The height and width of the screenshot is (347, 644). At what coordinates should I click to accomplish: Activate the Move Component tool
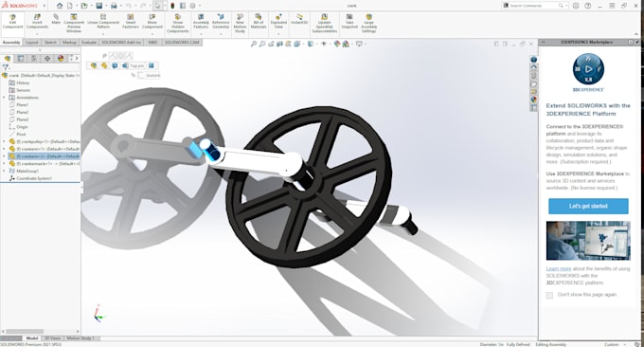point(152,22)
